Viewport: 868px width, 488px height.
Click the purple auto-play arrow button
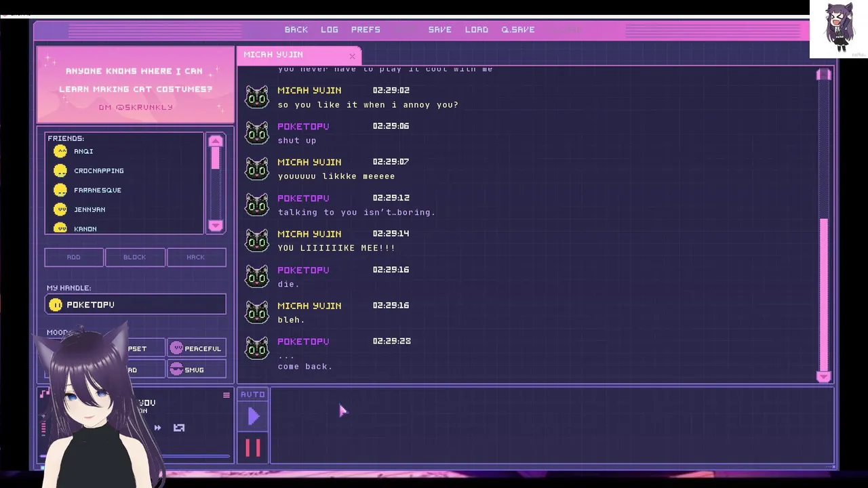(x=253, y=417)
